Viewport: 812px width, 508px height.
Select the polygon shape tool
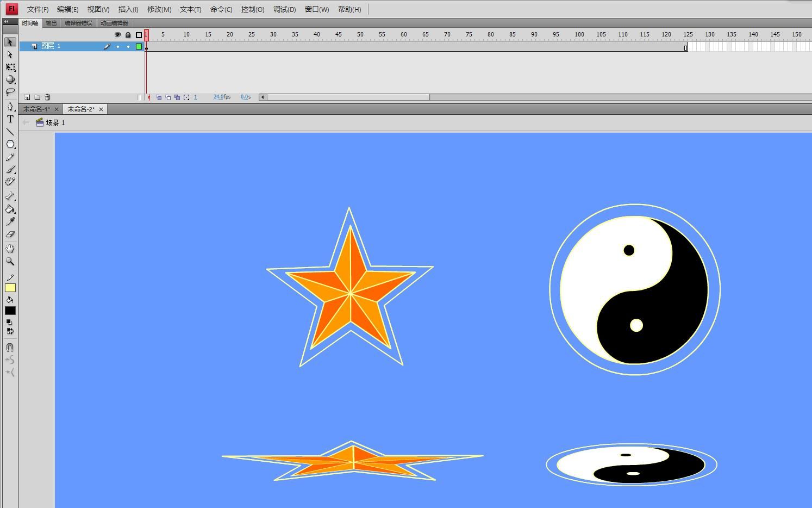(x=10, y=144)
